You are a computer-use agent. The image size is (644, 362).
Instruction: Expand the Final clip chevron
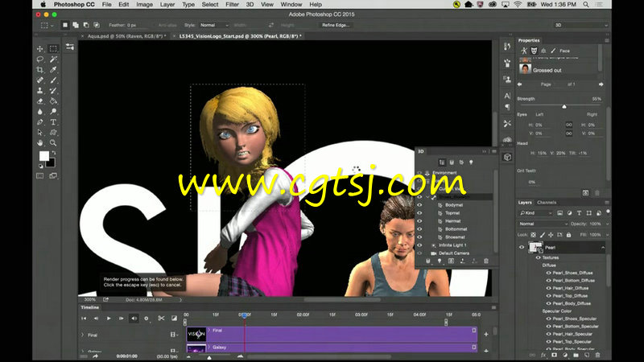click(209, 330)
